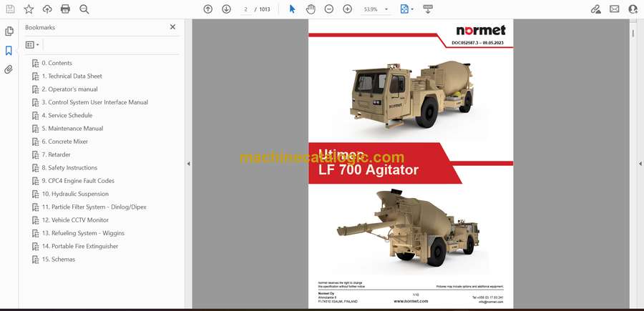The width and height of the screenshot is (644, 311).
Task: Click the fit page display icon
Action: pyautogui.click(x=404, y=9)
